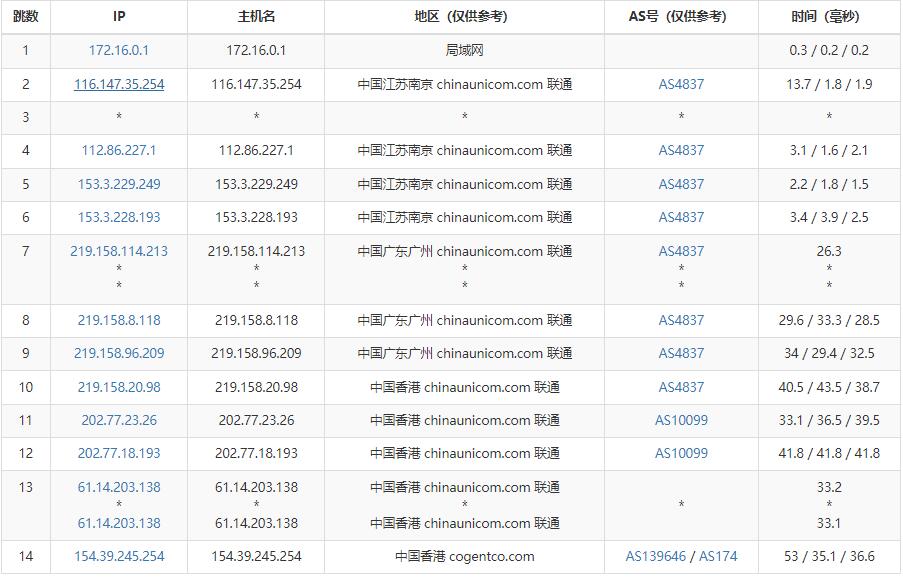
Task: Click time cell 13.7 / 1.8 / 1.9
Action: pos(829,84)
